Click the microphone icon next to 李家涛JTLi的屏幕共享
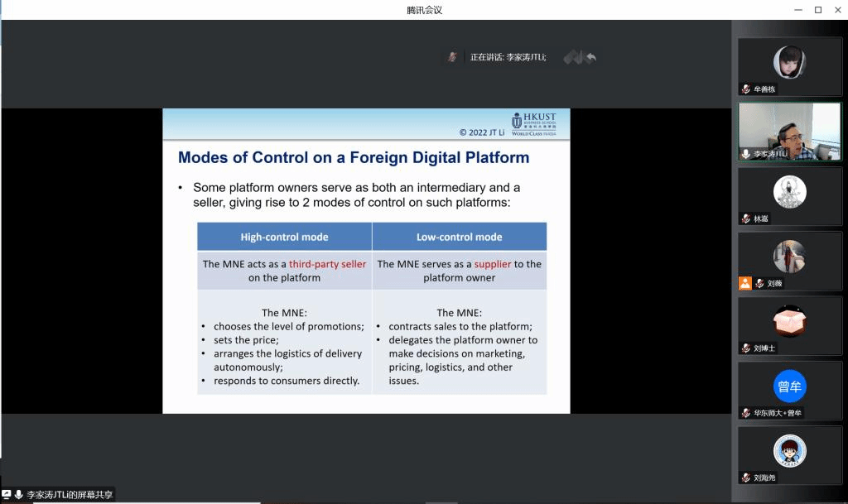848x504 pixels. (18, 494)
